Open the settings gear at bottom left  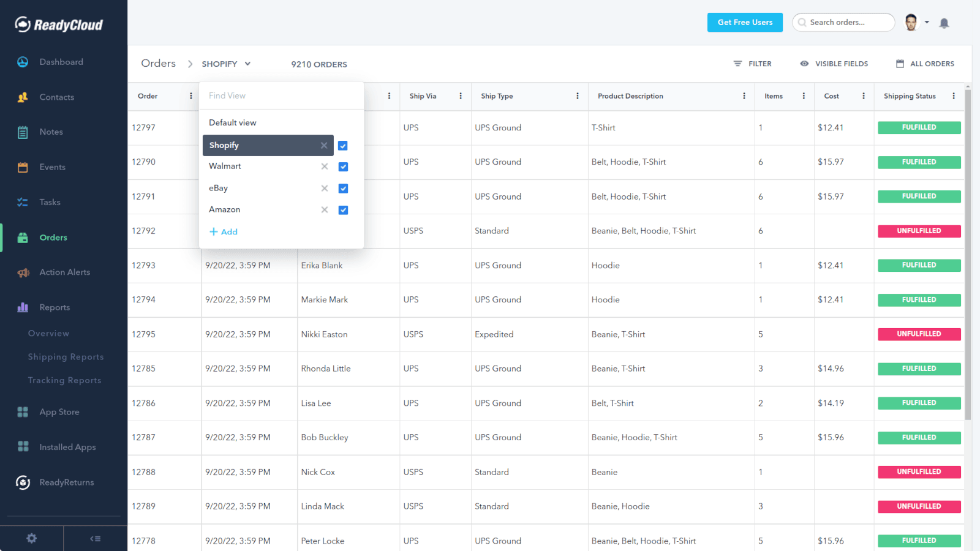pos(31,538)
